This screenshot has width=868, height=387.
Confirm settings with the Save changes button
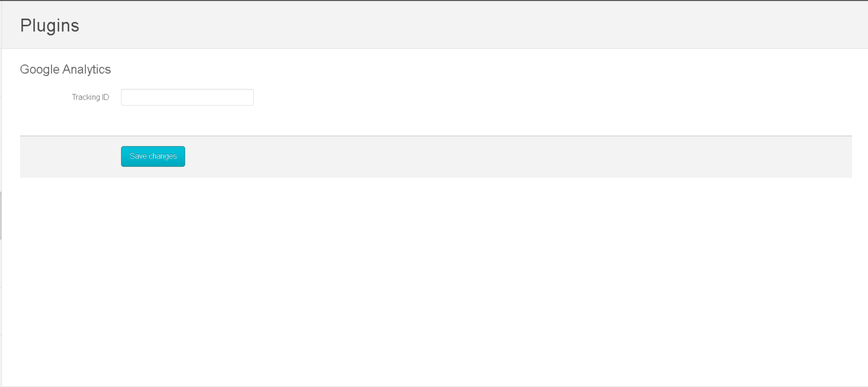(153, 156)
